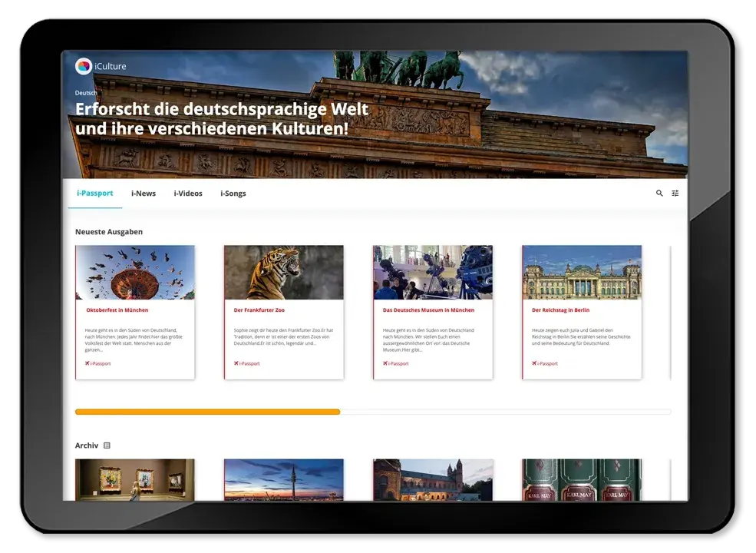Open the filter settings icon beside search
Screen dimensions: 756x553
coord(676,194)
